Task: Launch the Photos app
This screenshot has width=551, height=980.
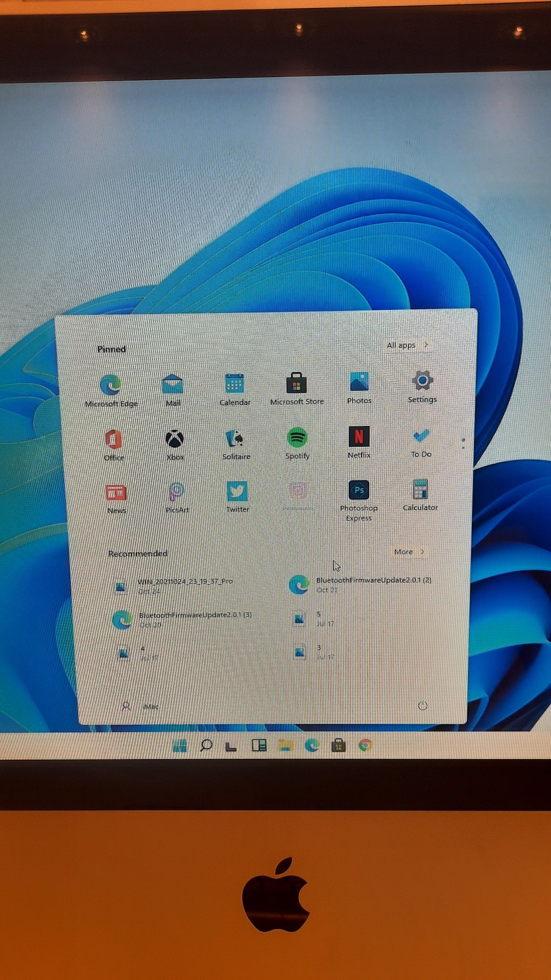Action: point(359,388)
